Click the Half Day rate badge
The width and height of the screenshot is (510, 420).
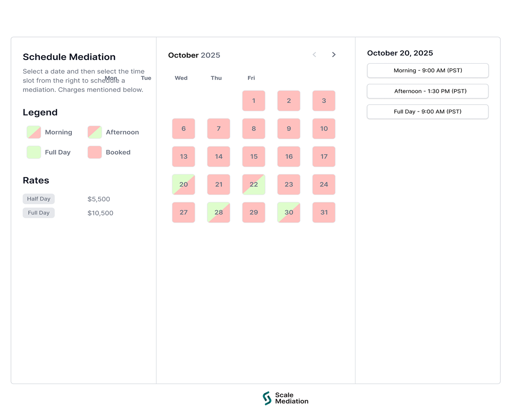pyautogui.click(x=38, y=199)
